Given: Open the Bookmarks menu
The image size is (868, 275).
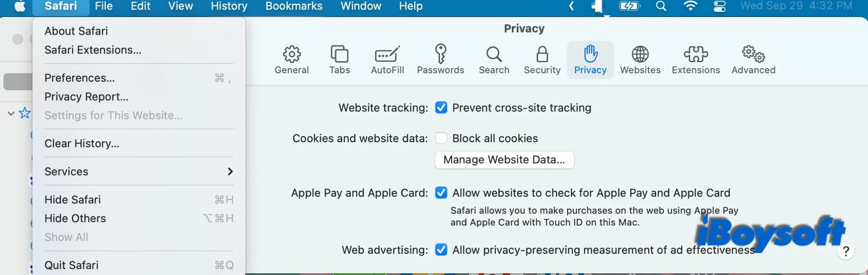Looking at the screenshot, I should click(294, 6).
